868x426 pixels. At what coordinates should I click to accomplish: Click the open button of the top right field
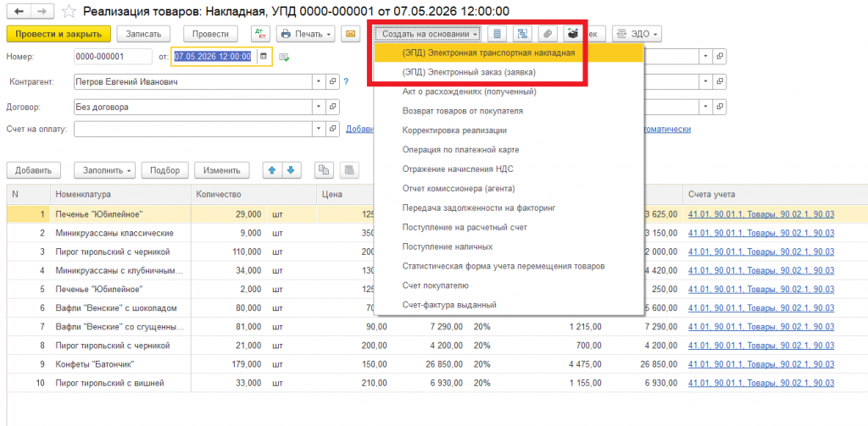point(720,57)
